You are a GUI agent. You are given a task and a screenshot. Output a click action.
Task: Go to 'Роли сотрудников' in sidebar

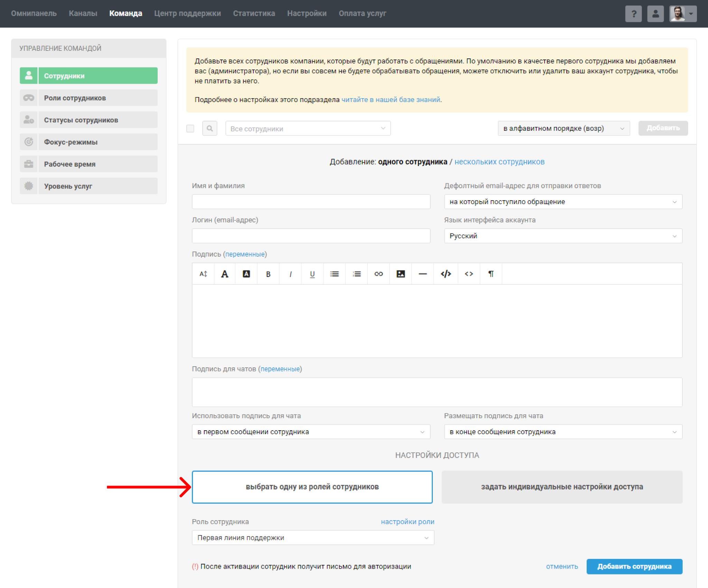click(89, 98)
